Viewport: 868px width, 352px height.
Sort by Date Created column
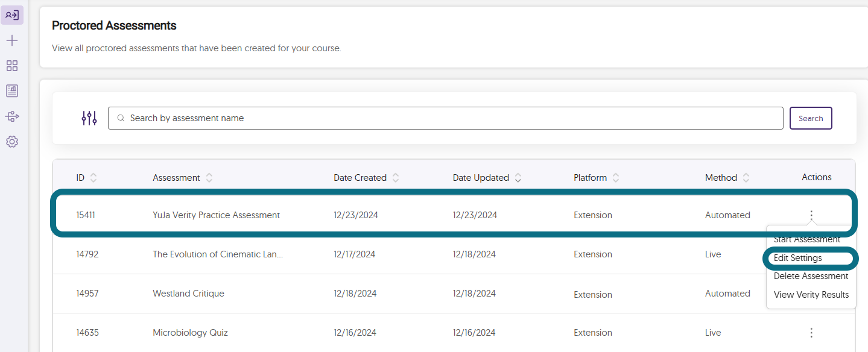coord(396,178)
